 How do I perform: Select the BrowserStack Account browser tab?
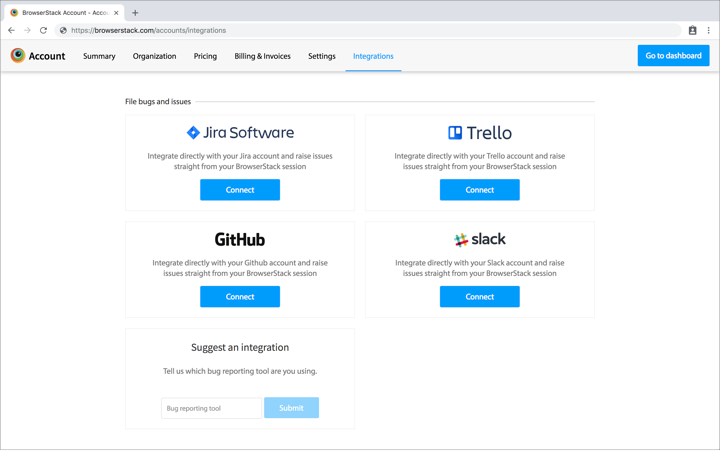(x=65, y=13)
